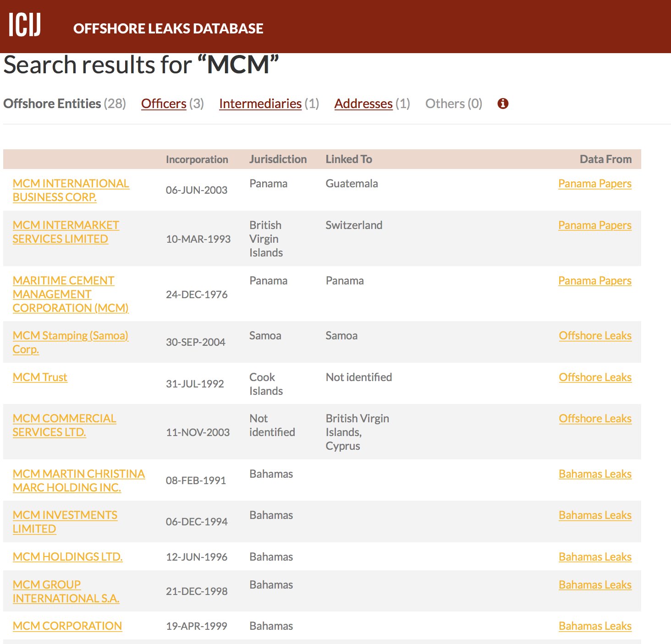The width and height of the screenshot is (671, 644).
Task: Open MCM MARTIN CHRISTINA MARC HOLDING INC.
Action: click(79, 480)
